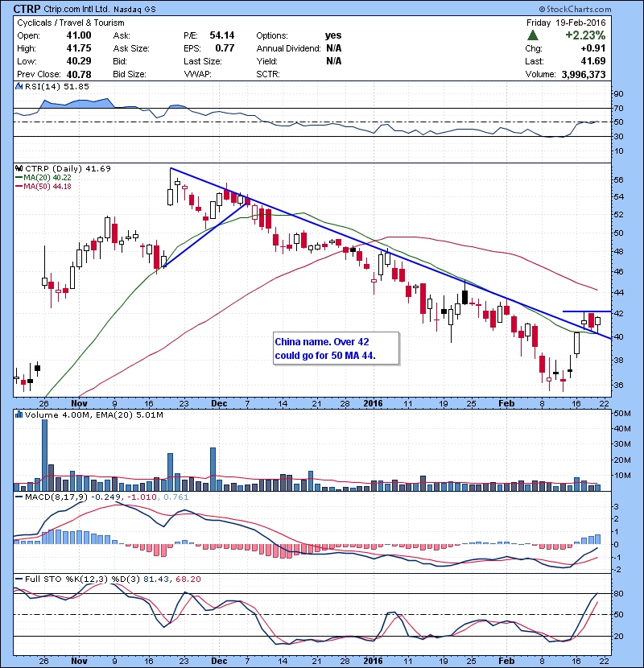Click the High value 41.75
The image size is (644, 668).
pyautogui.click(x=79, y=48)
